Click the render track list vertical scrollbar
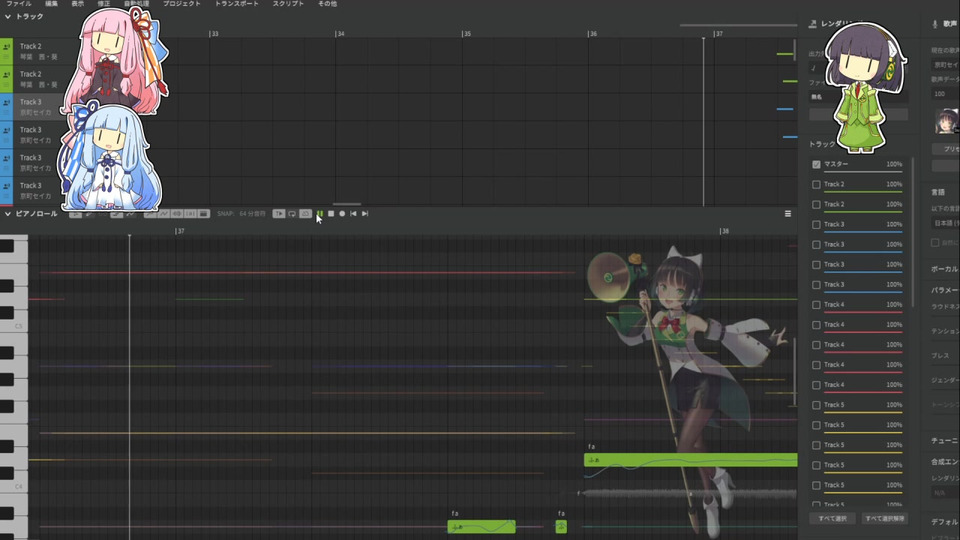The image size is (960, 540). click(x=913, y=233)
